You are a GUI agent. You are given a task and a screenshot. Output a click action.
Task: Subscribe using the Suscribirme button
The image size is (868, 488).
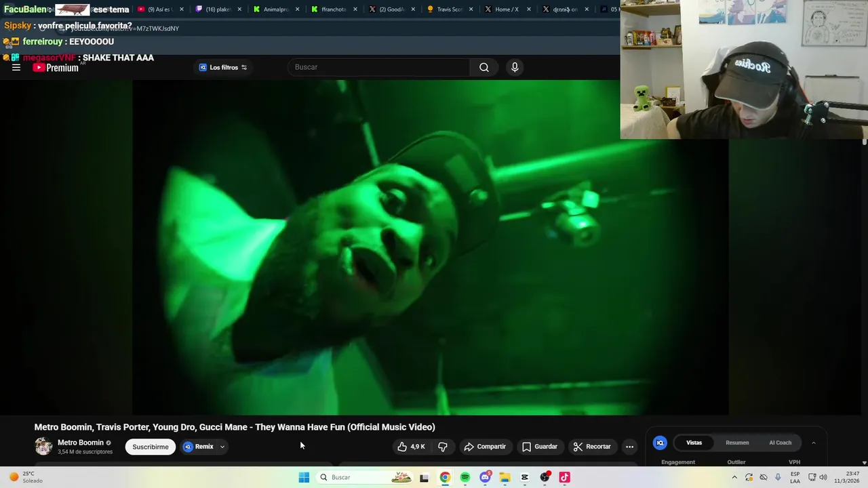point(151,447)
